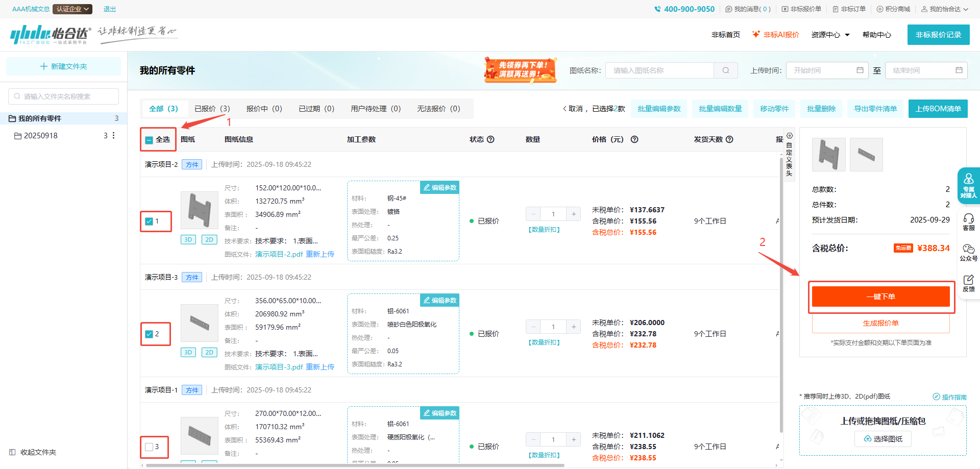
Task: Click the 请输入图纸名称 search input field
Action: pyautogui.click(x=659, y=70)
